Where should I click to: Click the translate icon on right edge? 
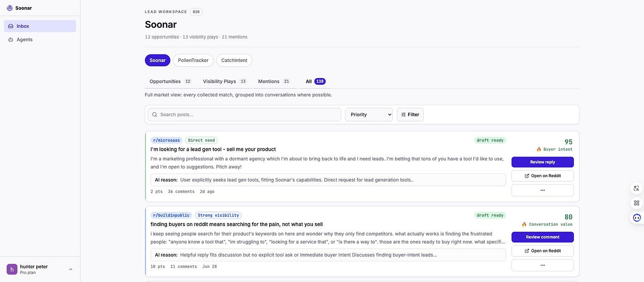pos(636,188)
